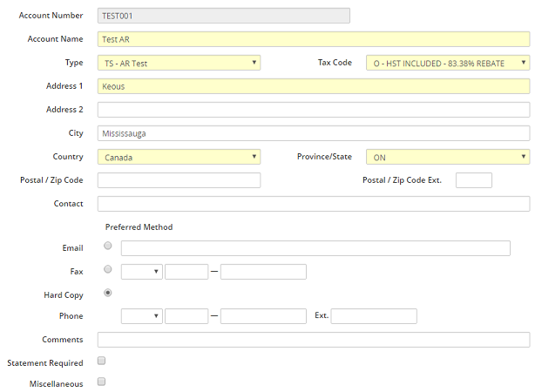Select the Fax preferred method radio button
Image resolution: width=542 pixels, height=392 pixels.
(x=108, y=270)
